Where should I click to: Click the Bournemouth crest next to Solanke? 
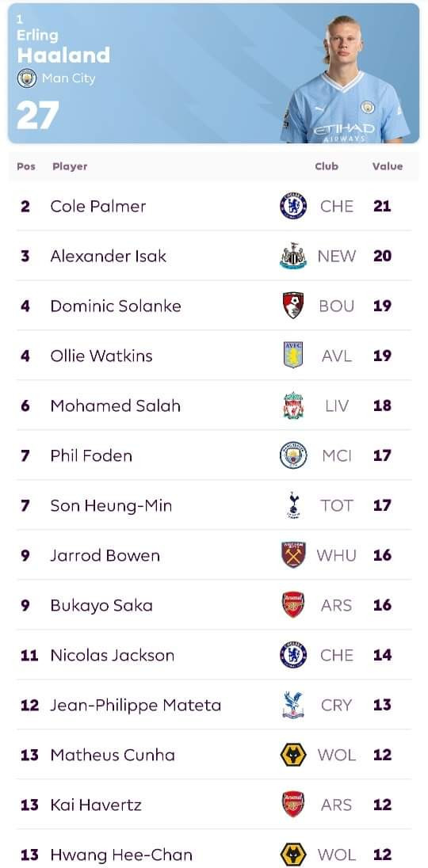(x=293, y=306)
